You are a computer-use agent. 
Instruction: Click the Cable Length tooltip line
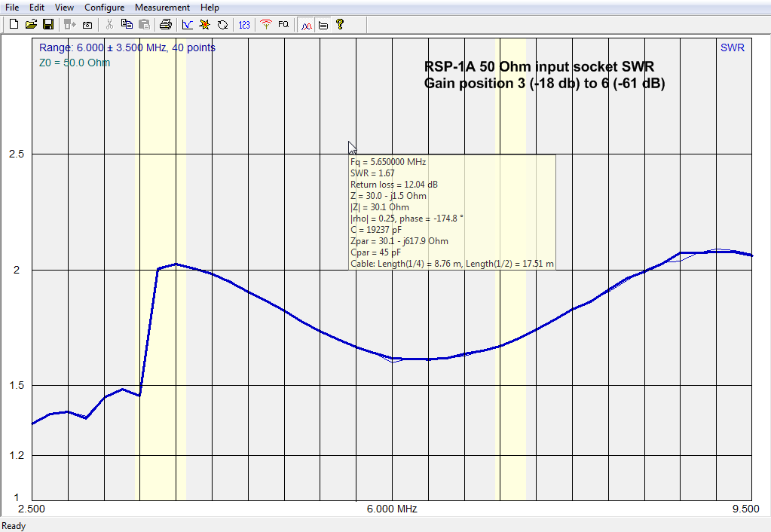(452, 264)
